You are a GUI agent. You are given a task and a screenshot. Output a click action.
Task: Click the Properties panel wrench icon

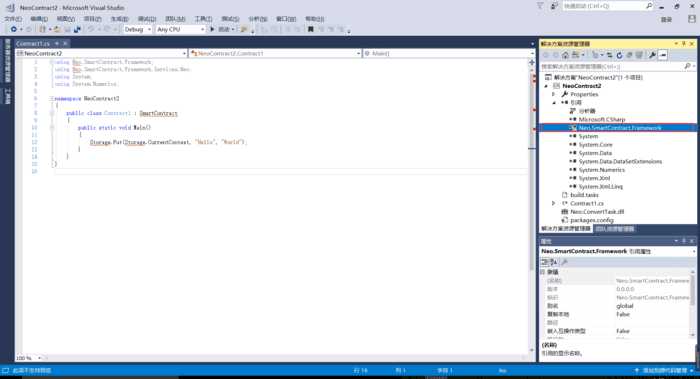pyautogui.click(x=565, y=262)
